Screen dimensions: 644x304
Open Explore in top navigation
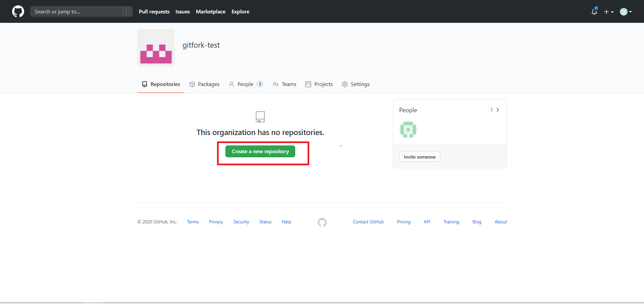(x=240, y=11)
